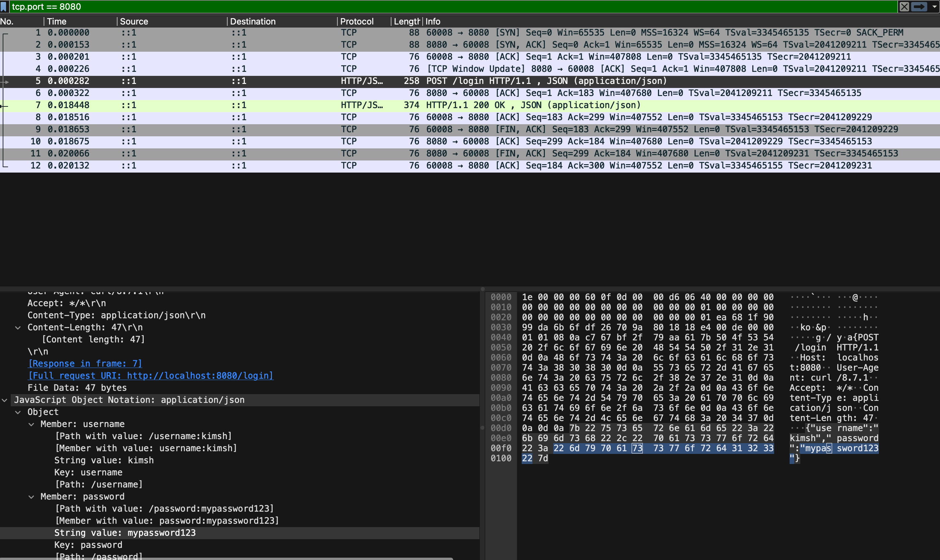940x560 pixels.
Task: Click the Full request URI link
Action: click(150, 375)
